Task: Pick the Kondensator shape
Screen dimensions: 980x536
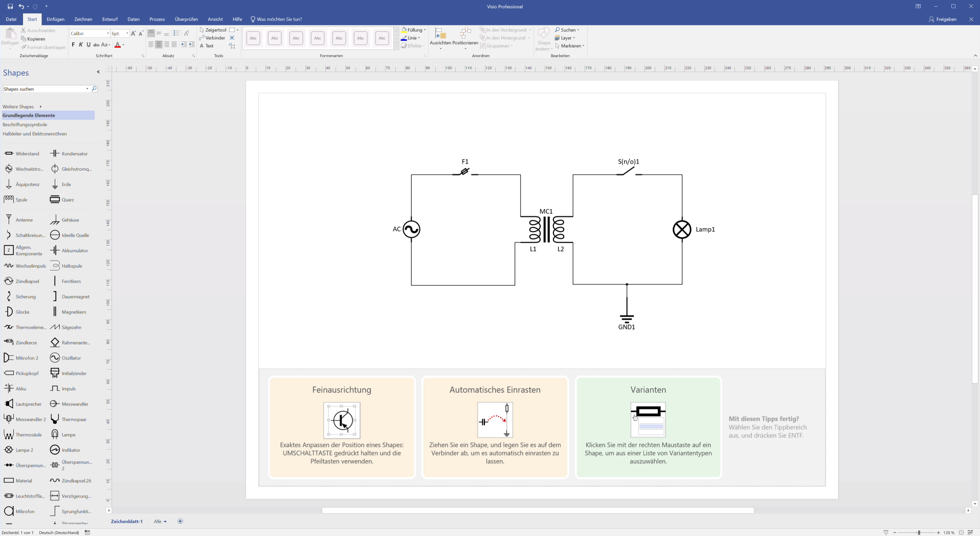Action: [x=70, y=153]
